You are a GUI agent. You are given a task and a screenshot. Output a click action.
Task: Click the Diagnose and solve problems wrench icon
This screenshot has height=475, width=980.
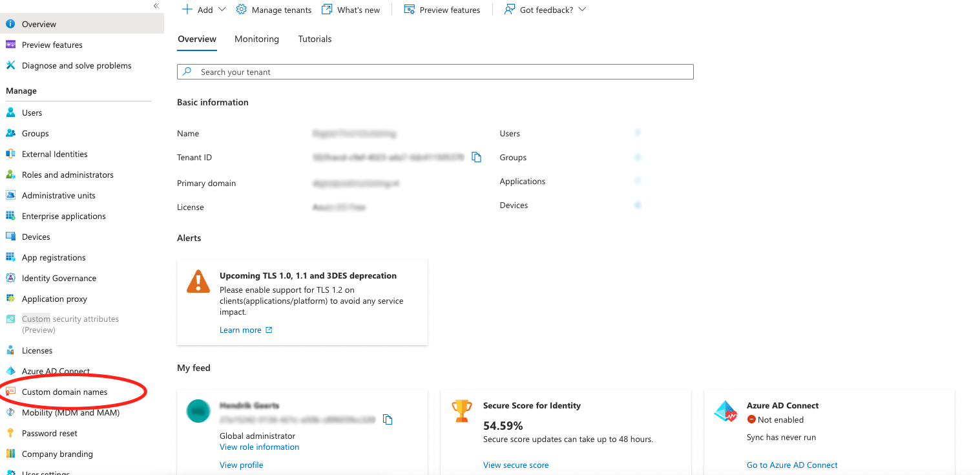10,65
